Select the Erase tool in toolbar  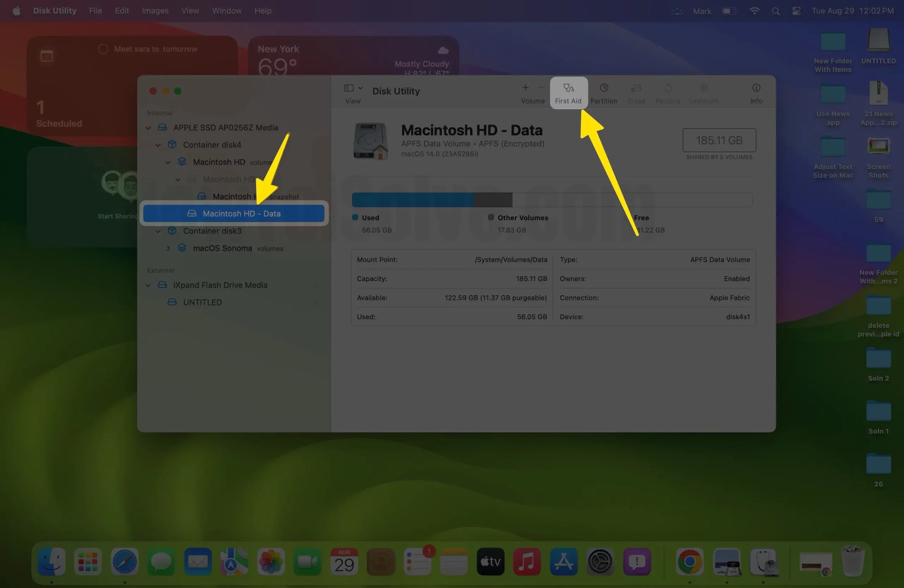click(x=636, y=93)
